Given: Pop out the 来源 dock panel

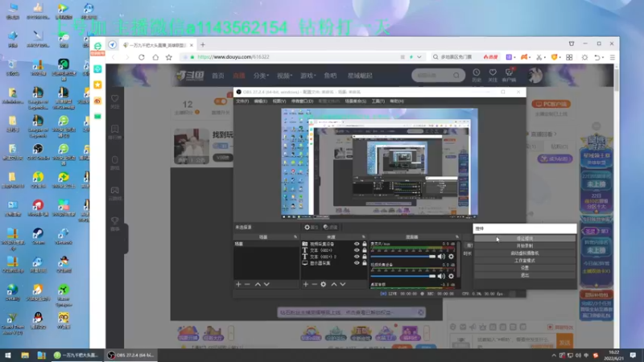Looking at the screenshot, I should pos(364,237).
